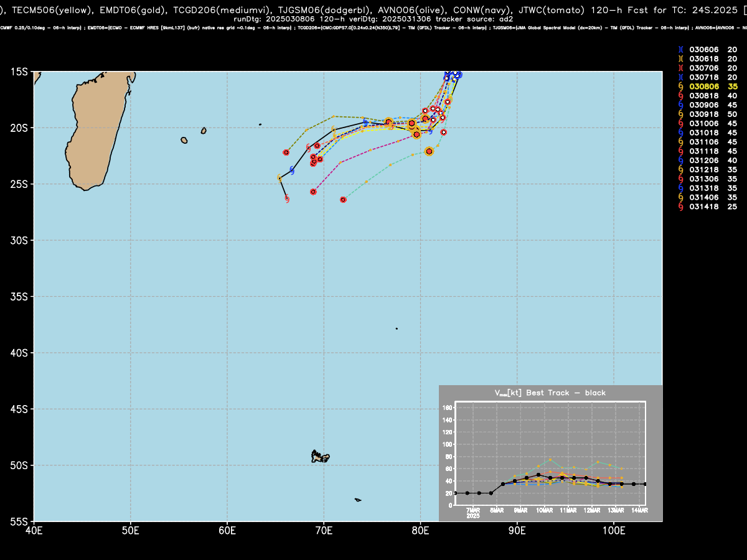Select the red storm symbol beside 030818
This screenshot has height=560, width=747.
coord(681,96)
